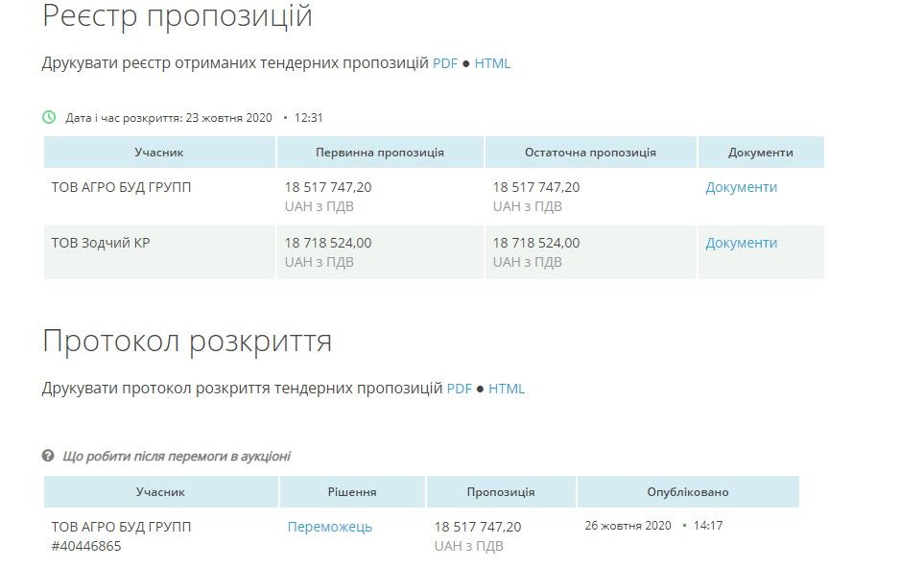
Task: Open PDF of the disclosure protocol
Action: point(460,389)
